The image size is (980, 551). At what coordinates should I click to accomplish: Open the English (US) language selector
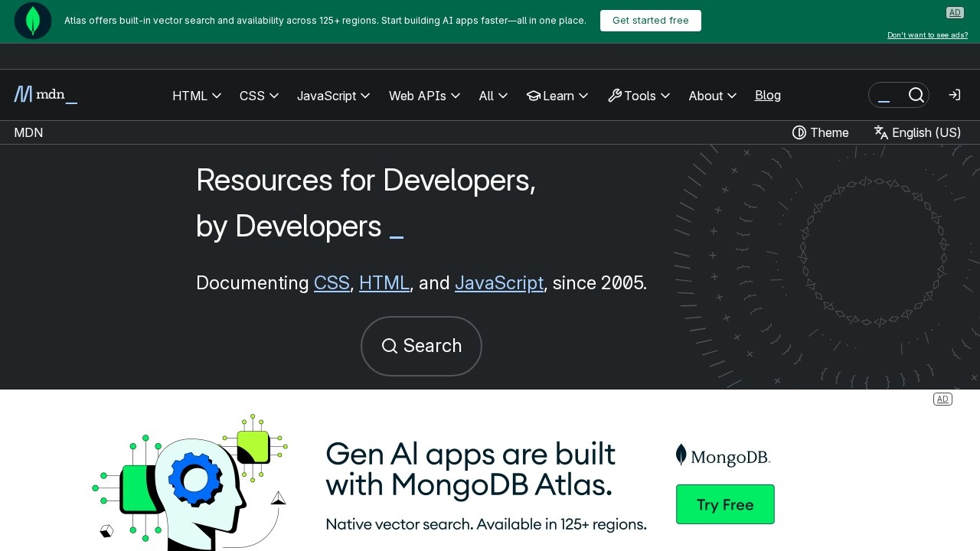click(x=917, y=132)
